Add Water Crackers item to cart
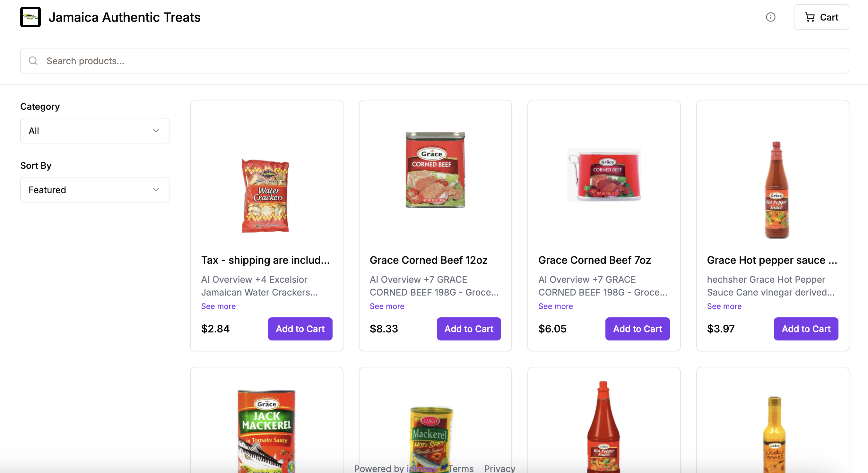The width and height of the screenshot is (868, 473). pos(300,329)
